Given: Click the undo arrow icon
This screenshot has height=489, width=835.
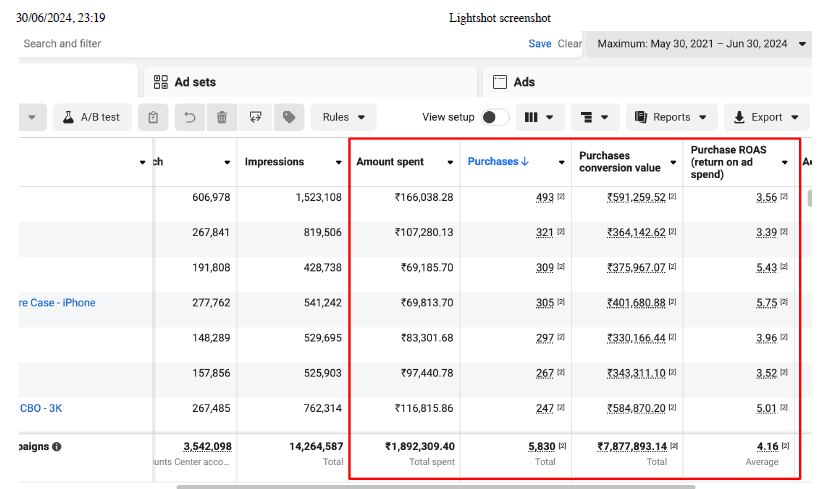Looking at the screenshot, I should pyautogui.click(x=189, y=117).
